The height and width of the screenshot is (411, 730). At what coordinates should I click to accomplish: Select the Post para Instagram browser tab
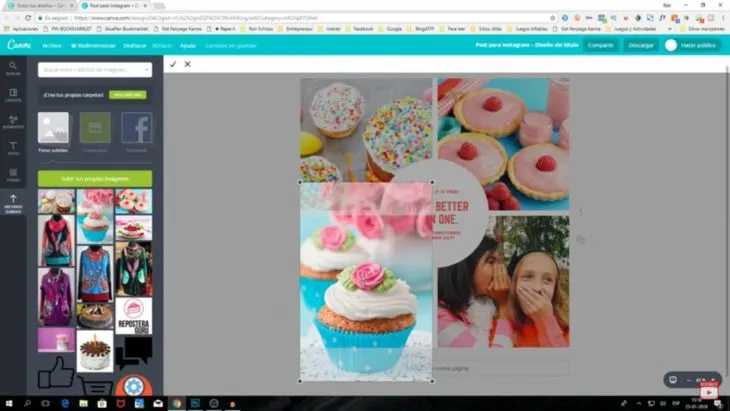pos(114,6)
